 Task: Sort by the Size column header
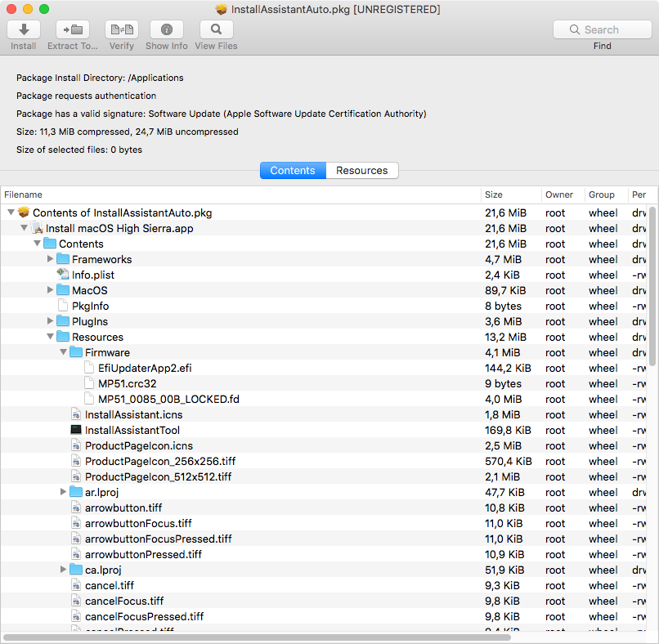click(511, 195)
